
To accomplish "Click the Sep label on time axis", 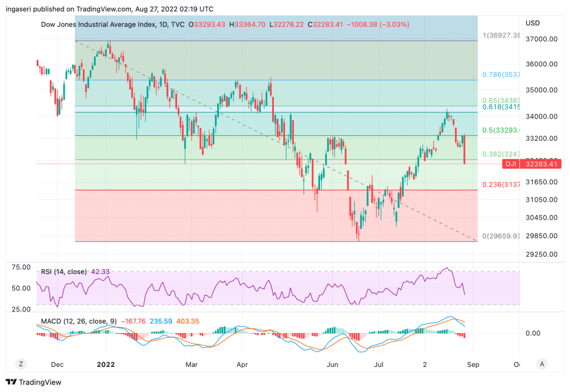I will 473,364.
